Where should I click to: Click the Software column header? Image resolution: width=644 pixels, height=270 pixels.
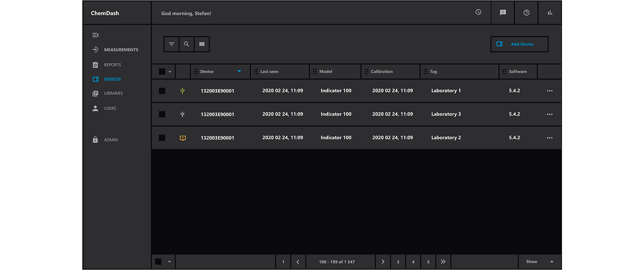click(518, 72)
